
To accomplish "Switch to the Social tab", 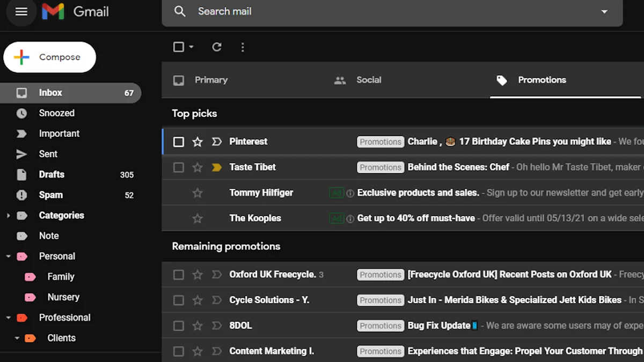I will pos(368,80).
